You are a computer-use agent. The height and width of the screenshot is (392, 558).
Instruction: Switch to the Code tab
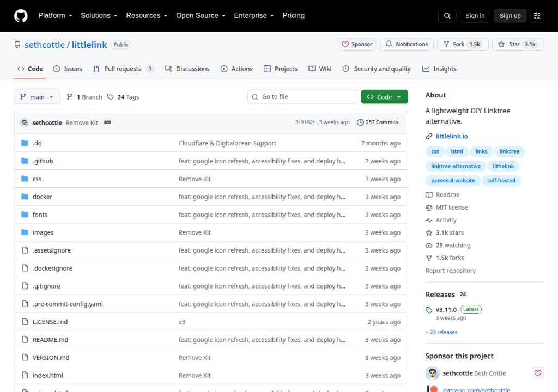31,69
